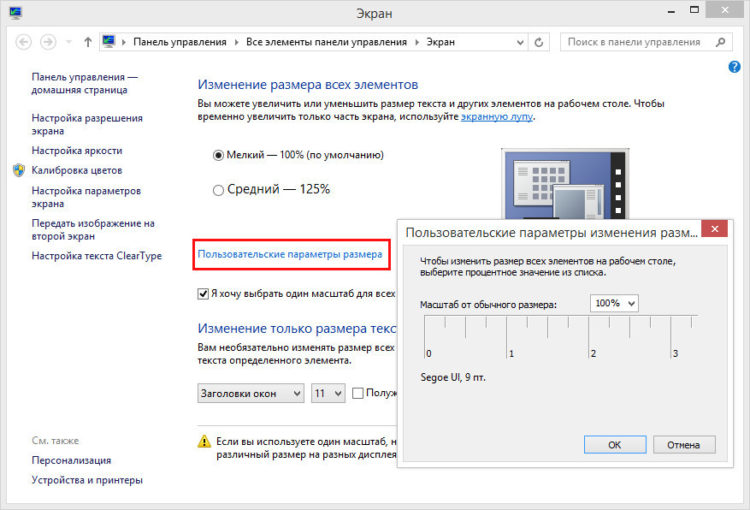Open Настройка разрешения экрана in sidebar
Image resolution: width=750 pixels, height=510 pixels.
(x=87, y=124)
